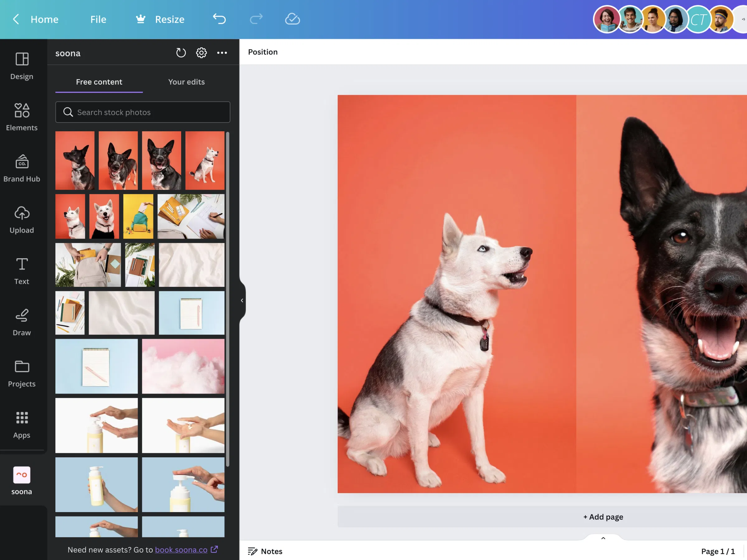747x560 pixels.
Task: Open the Projects folder panel
Action: [x=21, y=374]
